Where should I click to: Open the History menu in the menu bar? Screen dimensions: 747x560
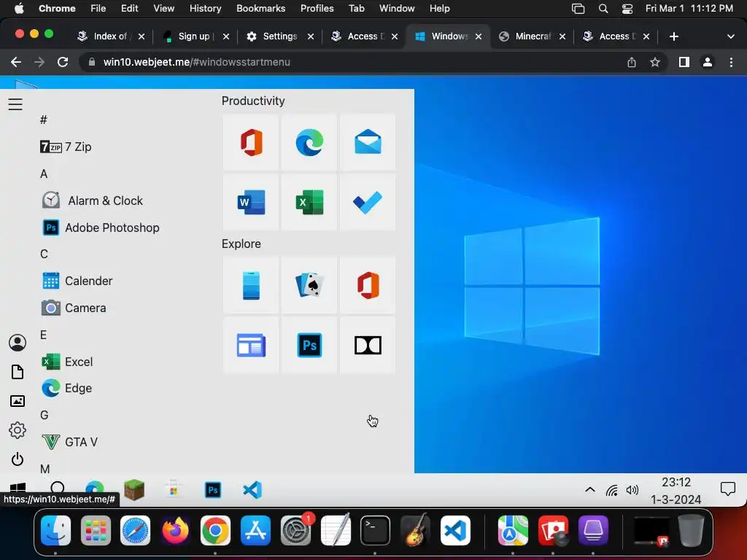click(205, 9)
